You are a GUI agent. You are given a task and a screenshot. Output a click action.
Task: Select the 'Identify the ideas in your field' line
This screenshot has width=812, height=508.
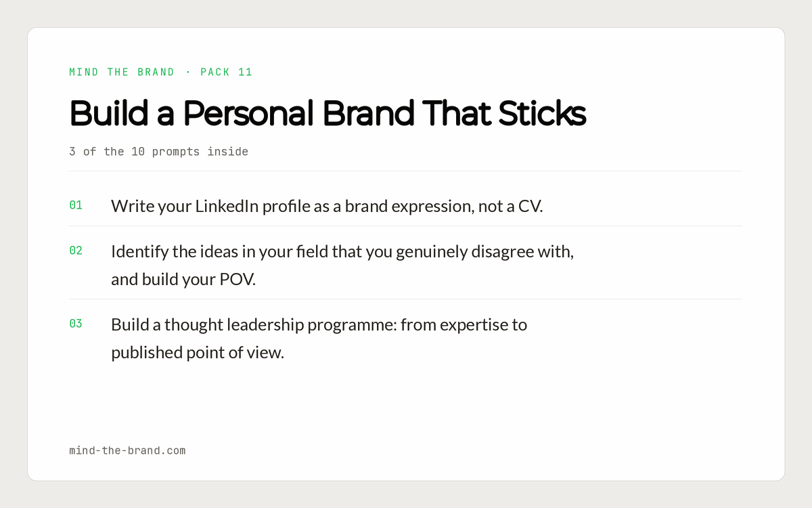(x=342, y=252)
